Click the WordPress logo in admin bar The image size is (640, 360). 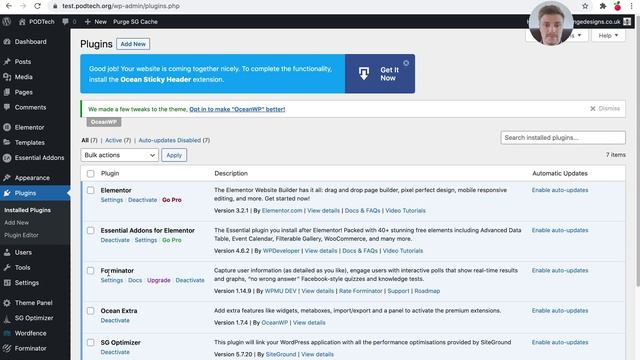pos(7,22)
